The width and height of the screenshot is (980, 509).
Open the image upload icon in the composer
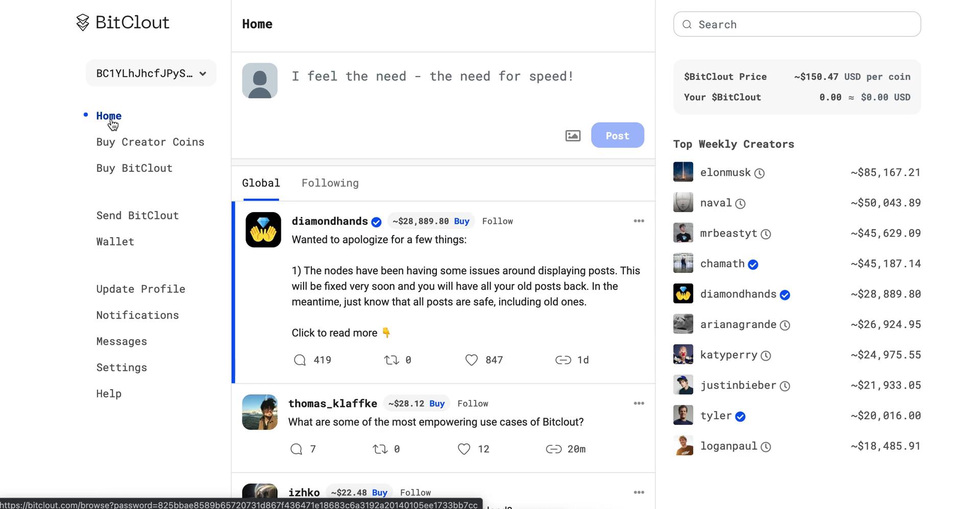coord(573,135)
